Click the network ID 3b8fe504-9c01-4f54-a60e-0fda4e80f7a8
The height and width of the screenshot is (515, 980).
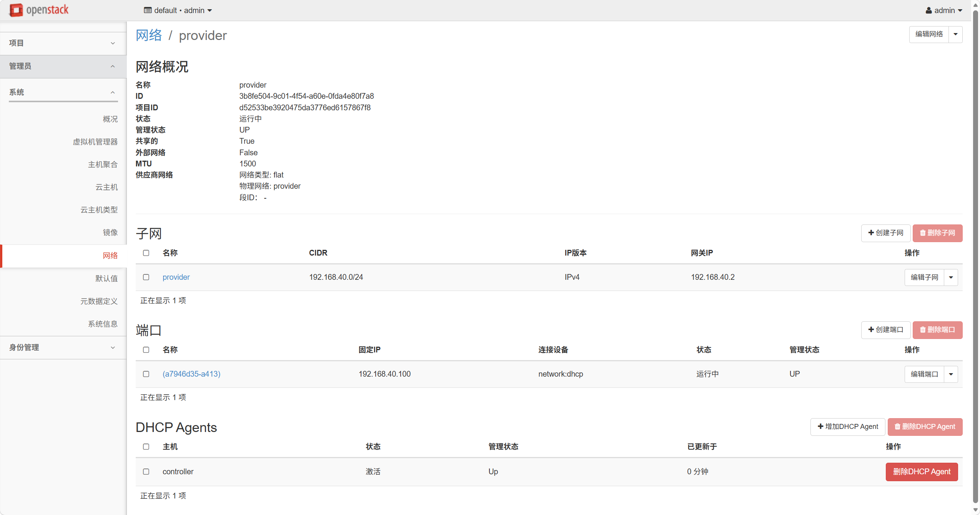click(306, 96)
